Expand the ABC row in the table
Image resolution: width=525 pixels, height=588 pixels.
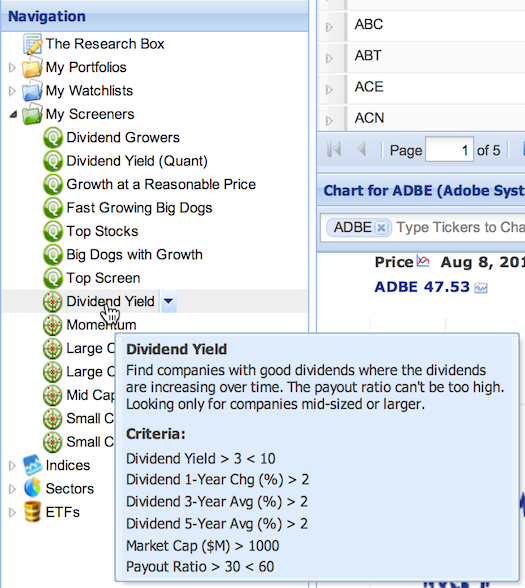click(329, 27)
